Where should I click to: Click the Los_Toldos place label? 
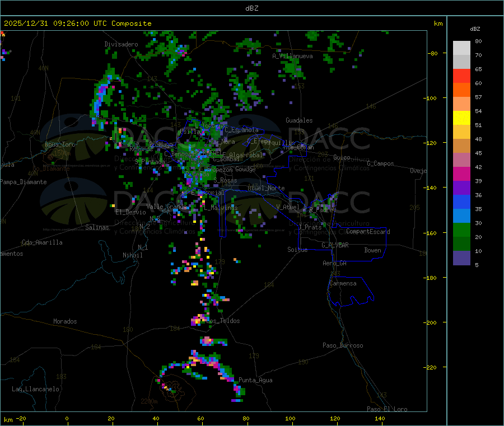(x=224, y=321)
